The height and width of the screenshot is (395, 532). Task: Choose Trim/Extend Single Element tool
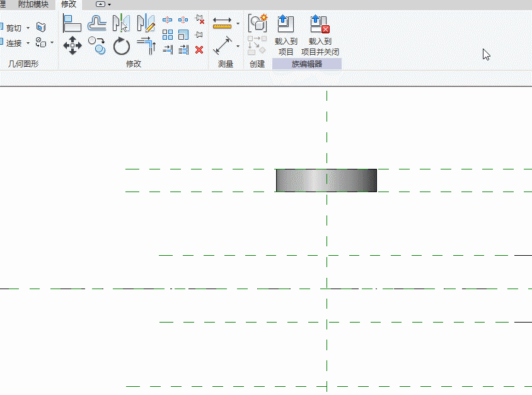[x=168, y=50]
